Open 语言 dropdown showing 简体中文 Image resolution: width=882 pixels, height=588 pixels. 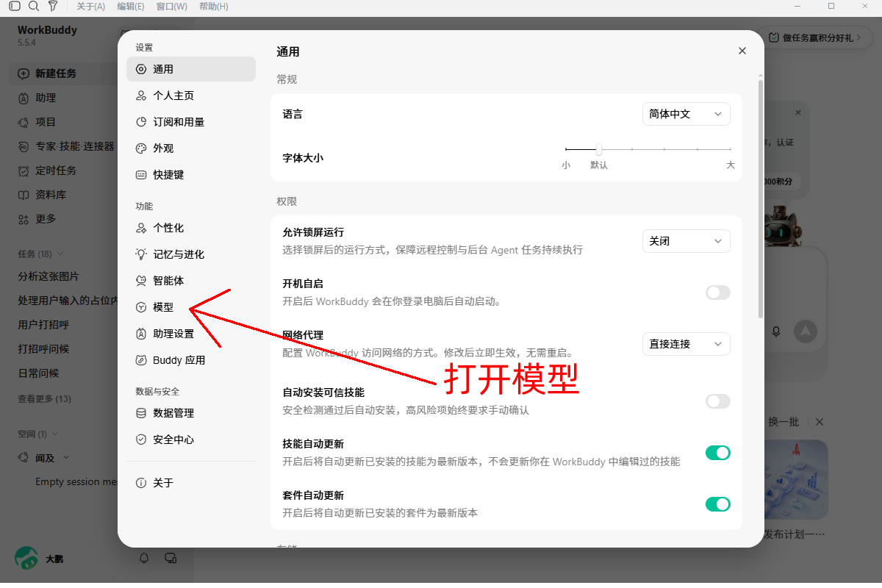click(686, 114)
